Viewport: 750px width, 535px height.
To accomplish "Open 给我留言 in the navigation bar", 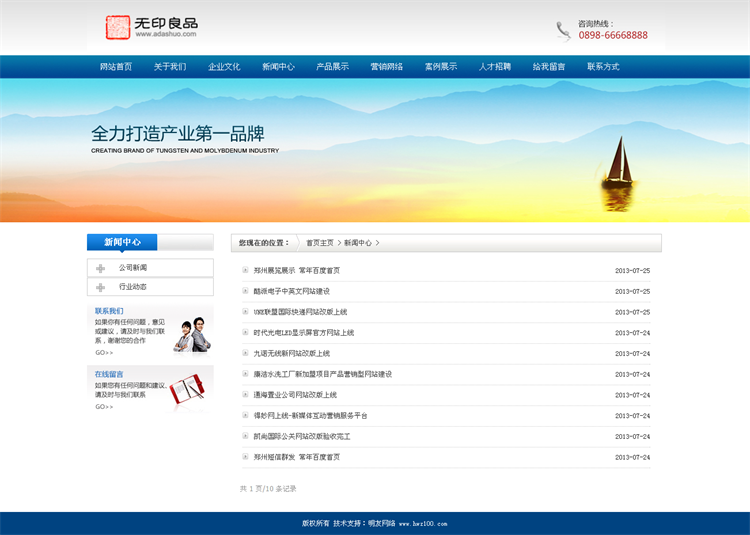I will coord(549,66).
